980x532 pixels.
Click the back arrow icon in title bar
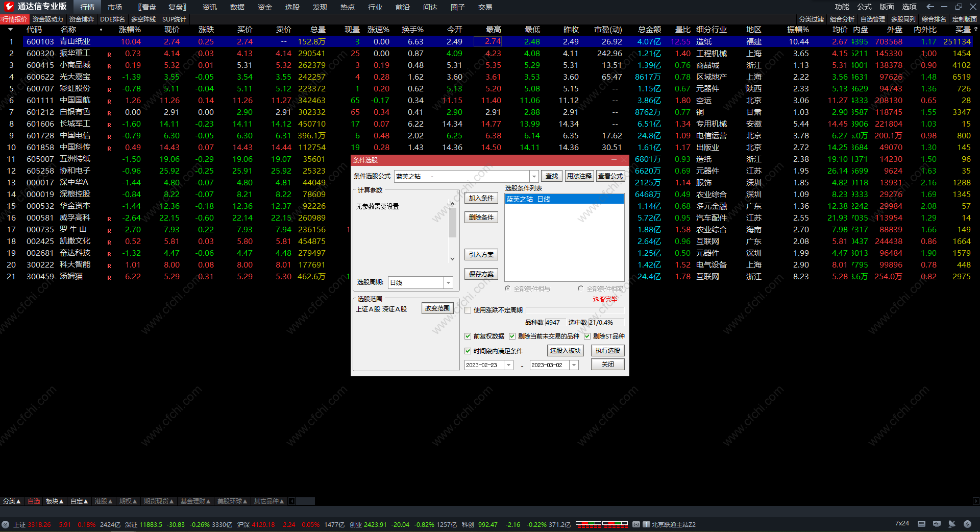pos(930,7)
